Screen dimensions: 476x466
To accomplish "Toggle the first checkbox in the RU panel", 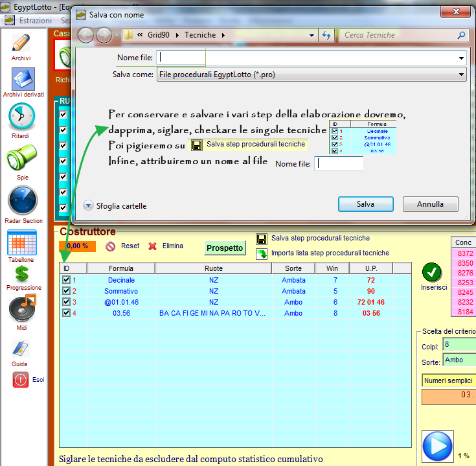I will [x=63, y=114].
